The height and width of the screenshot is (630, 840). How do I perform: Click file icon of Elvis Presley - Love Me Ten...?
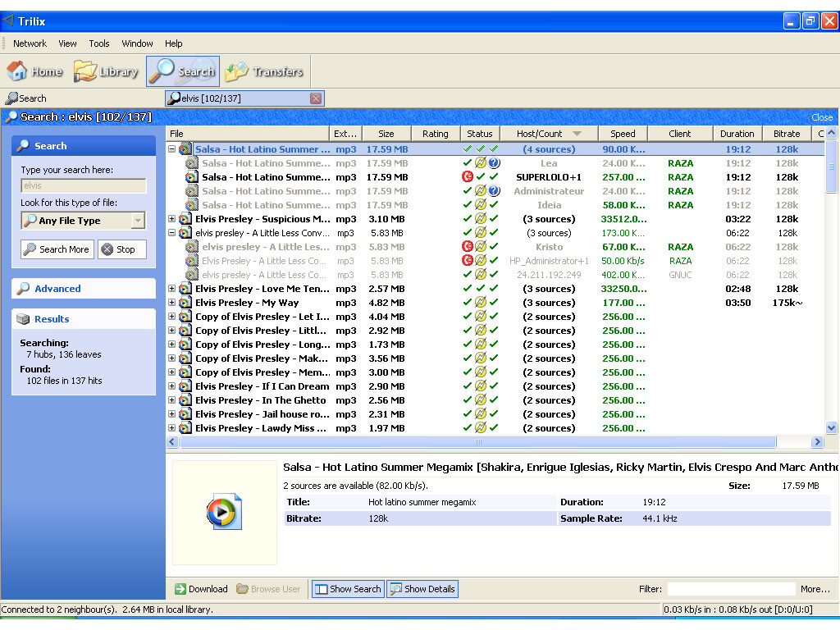point(185,289)
